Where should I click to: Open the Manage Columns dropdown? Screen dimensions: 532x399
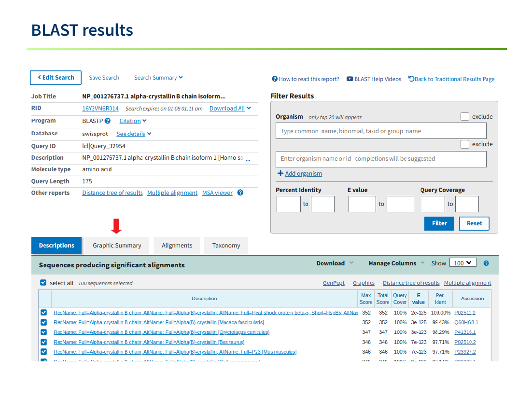[396, 263]
